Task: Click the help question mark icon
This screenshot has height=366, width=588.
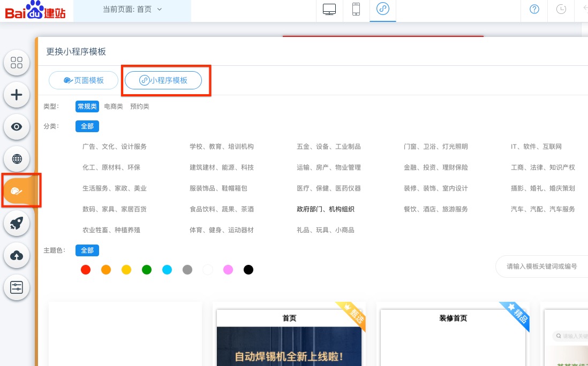Action: tap(534, 10)
